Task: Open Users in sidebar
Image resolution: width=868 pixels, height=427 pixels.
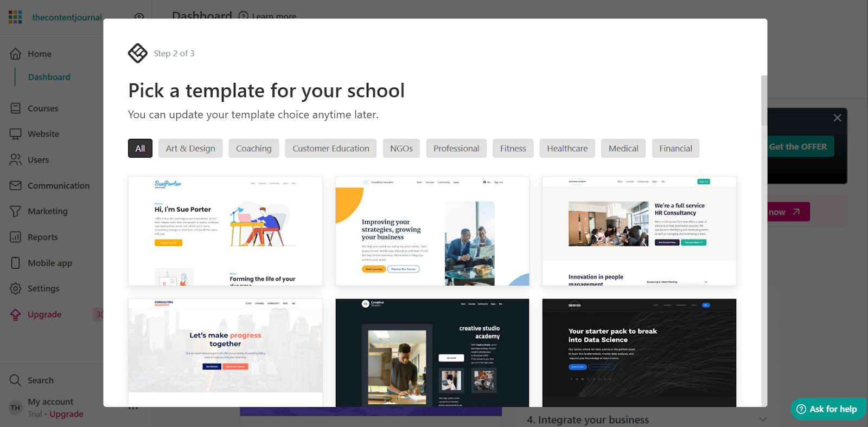Action: coord(38,160)
